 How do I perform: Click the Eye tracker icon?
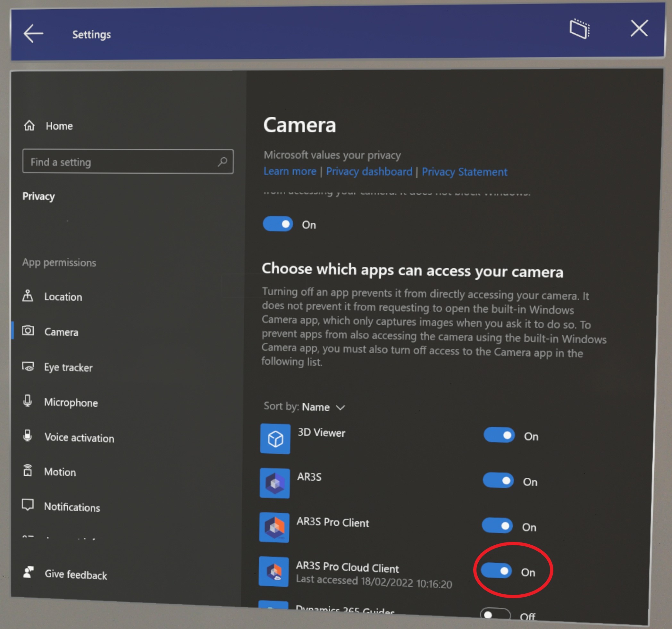click(28, 366)
